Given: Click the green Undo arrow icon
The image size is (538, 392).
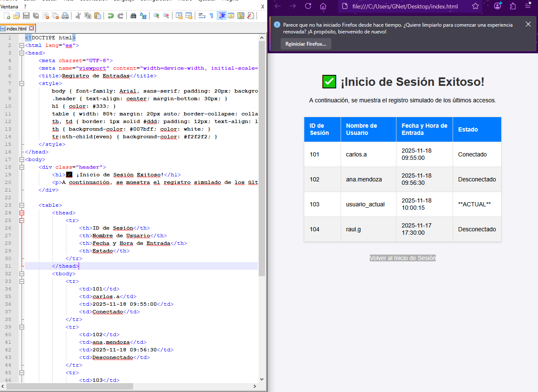Looking at the screenshot, I should (x=111, y=16).
